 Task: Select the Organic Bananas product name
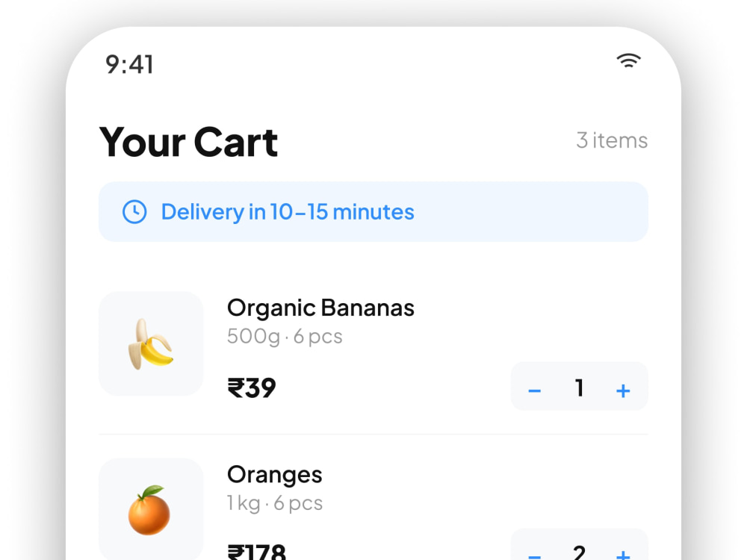[x=320, y=308]
